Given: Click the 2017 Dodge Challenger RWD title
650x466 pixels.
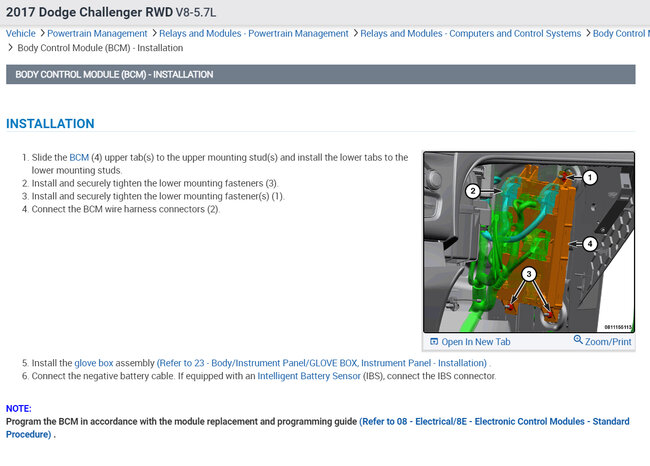Looking at the screenshot, I should 111,12.
